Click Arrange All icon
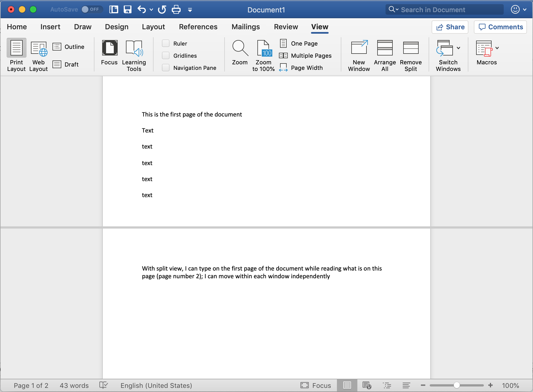Viewport: 533px width, 392px height. coord(385,48)
